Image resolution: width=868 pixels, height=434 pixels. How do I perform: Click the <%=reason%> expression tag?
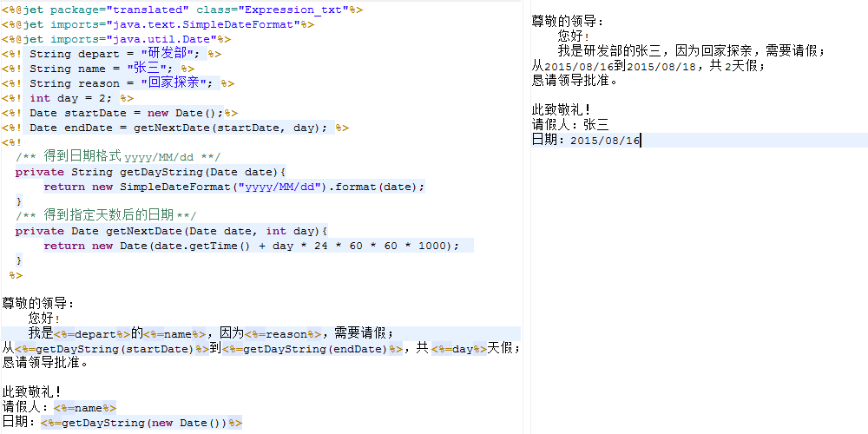point(283,334)
